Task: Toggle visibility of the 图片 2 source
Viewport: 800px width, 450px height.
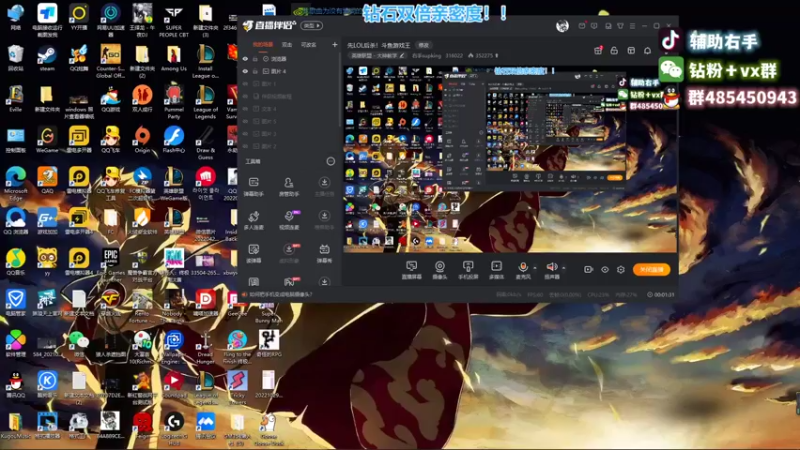Action: [245, 146]
